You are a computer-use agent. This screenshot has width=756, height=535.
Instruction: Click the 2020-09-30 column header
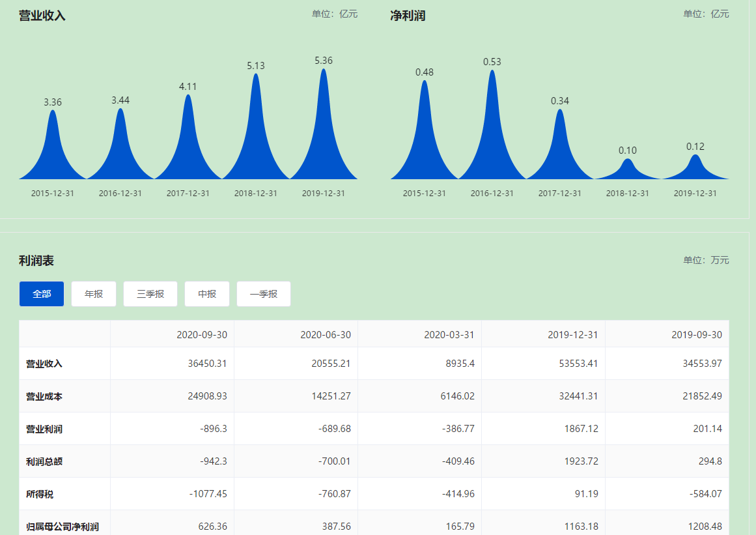(x=202, y=334)
